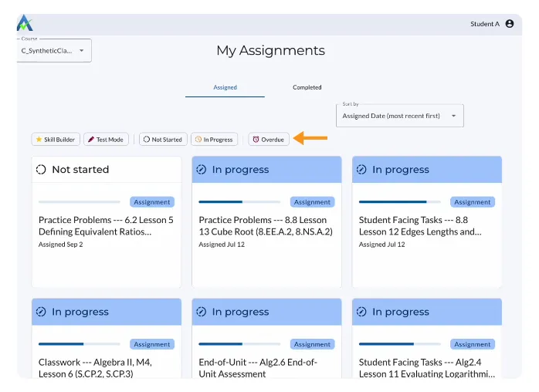Open the Student A profile avatar icon

point(510,24)
